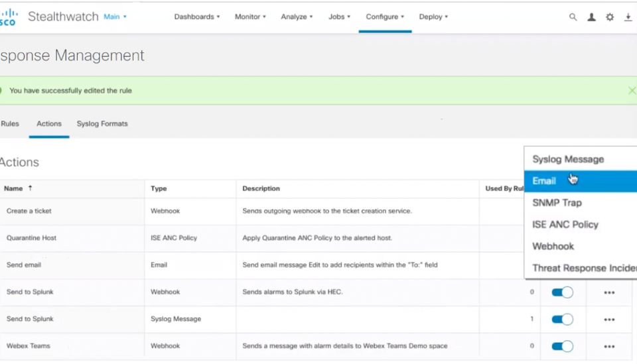Sort by Name column arrow
Viewport: 637px width, 364px height.
pos(30,188)
